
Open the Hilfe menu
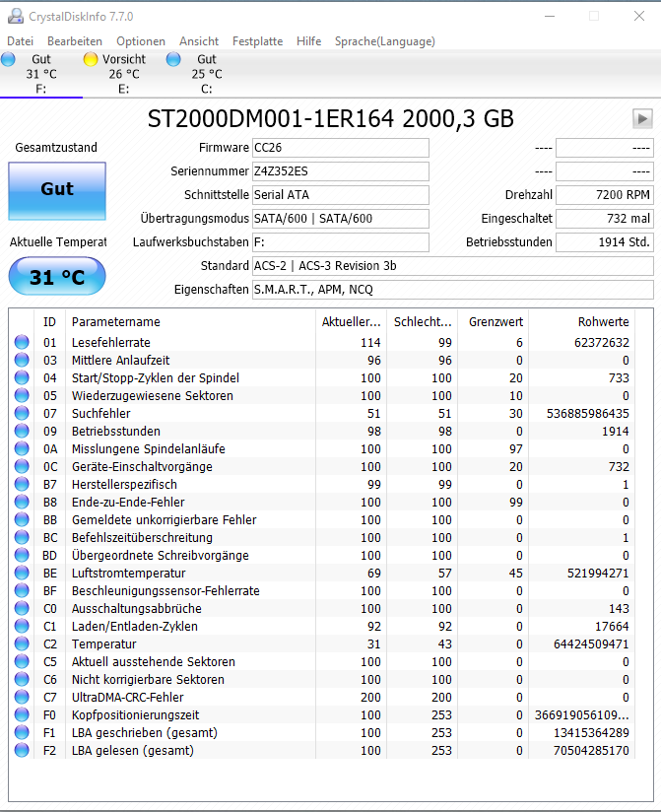(309, 41)
